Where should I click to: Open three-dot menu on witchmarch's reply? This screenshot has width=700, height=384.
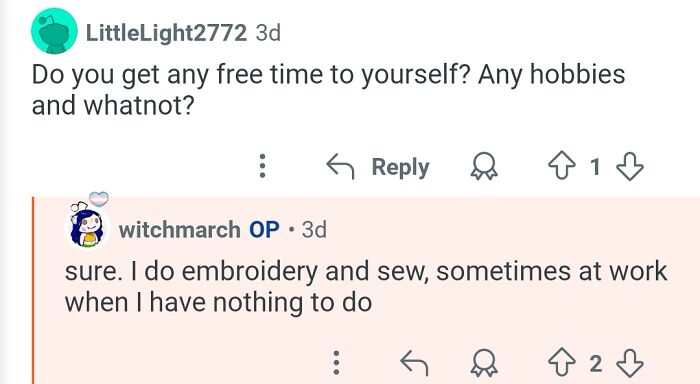point(337,363)
